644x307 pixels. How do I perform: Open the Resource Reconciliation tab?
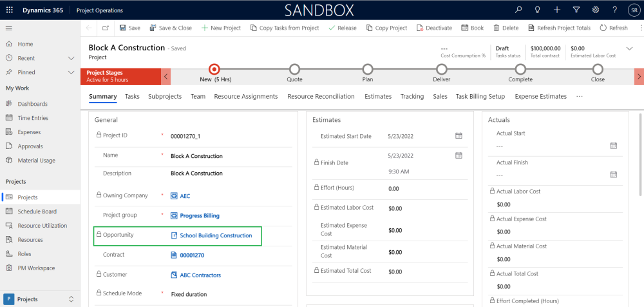321,97
